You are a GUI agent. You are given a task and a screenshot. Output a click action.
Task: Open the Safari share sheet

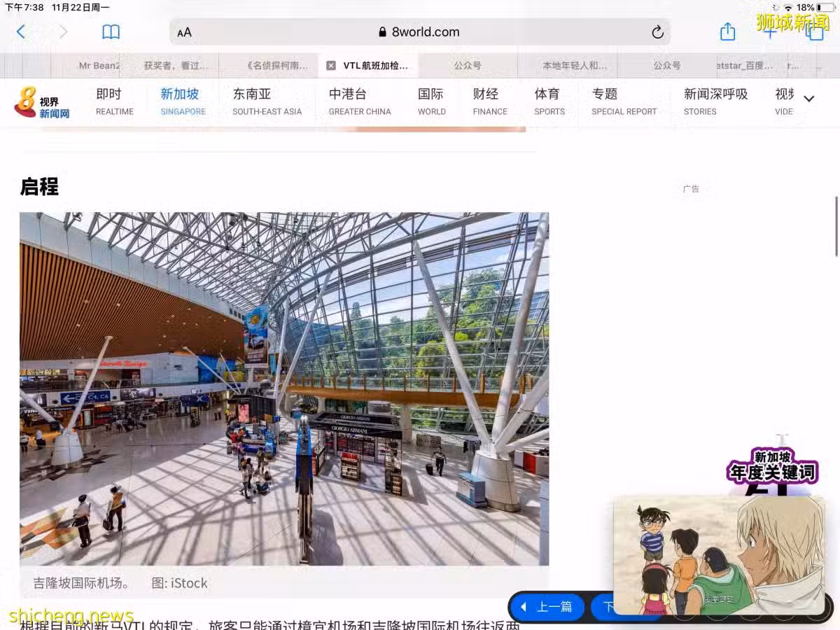[728, 31]
